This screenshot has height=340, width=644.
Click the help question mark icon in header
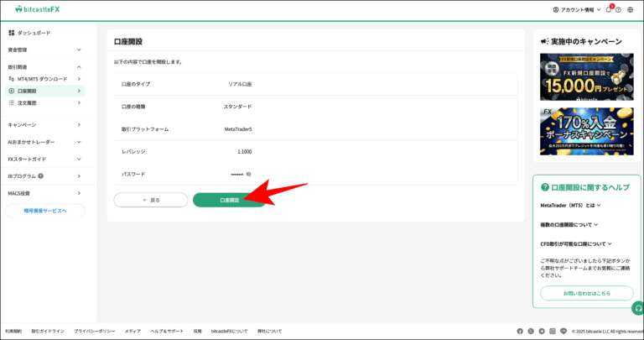(619, 9)
